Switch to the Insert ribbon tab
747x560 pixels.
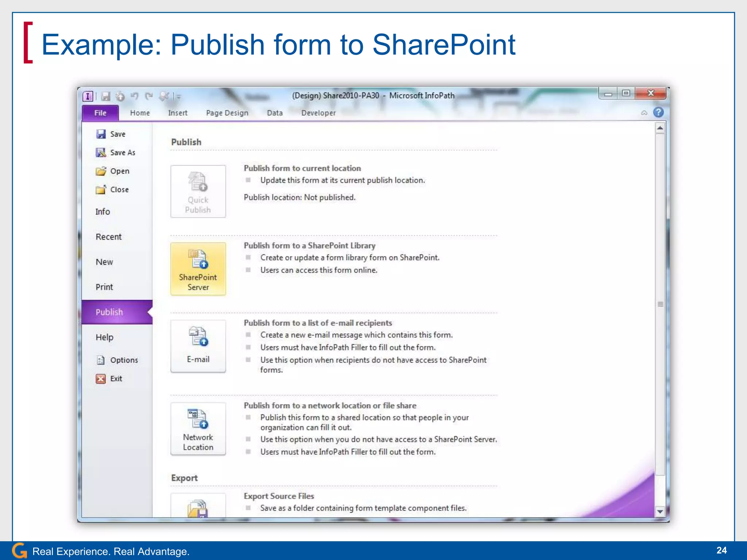pyautogui.click(x=178, y=113)
